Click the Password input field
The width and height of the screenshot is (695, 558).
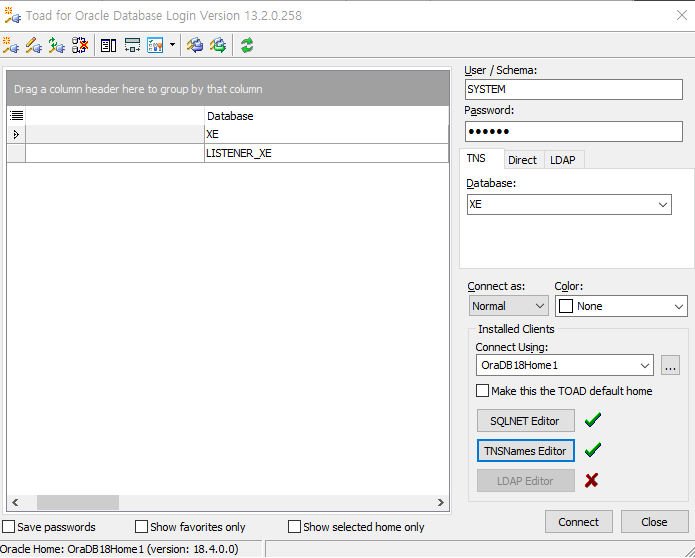(x=574, y=132)
